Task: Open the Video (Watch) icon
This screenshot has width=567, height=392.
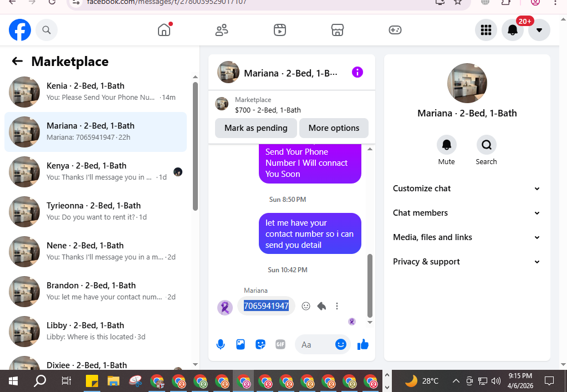Action: point(279,29)
